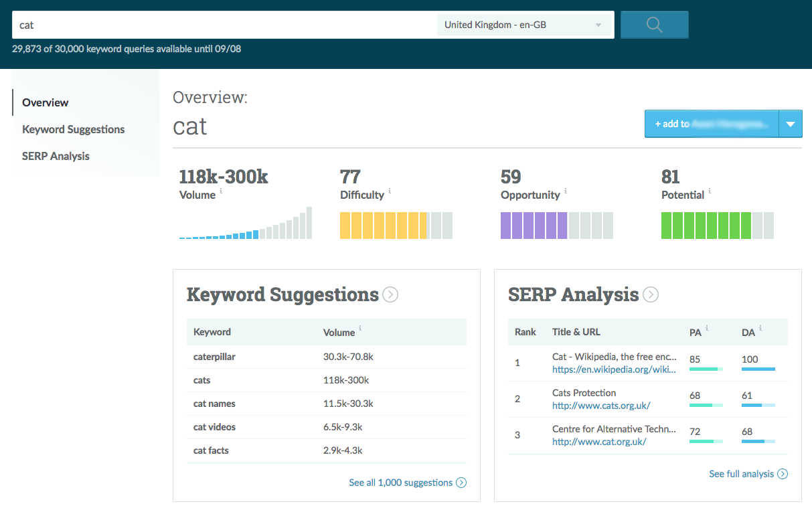812x512 pixels.
Task: Select Overview in the left sidebar
Action: 46,102
